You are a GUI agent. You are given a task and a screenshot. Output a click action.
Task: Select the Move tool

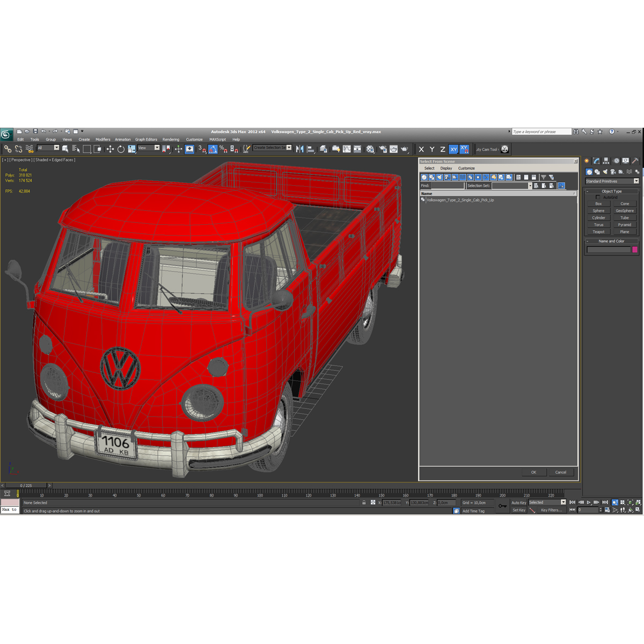point(110,149)
